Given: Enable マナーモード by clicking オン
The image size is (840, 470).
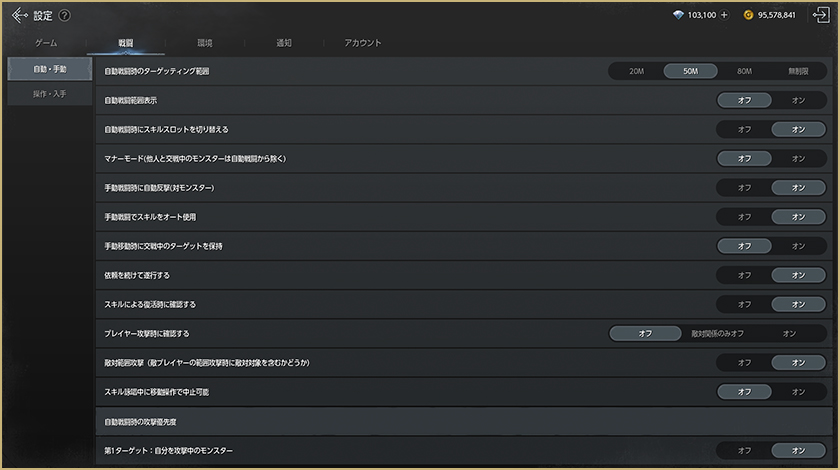Looking at the screenshot, I should [798, 159].
